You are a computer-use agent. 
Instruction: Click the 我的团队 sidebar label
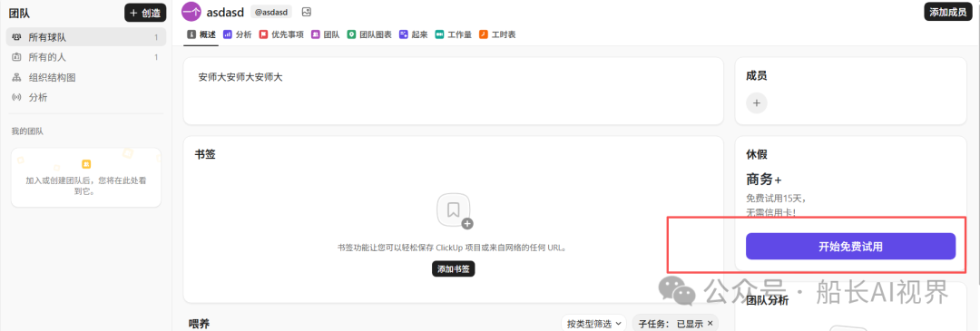(x=27, y=131)
